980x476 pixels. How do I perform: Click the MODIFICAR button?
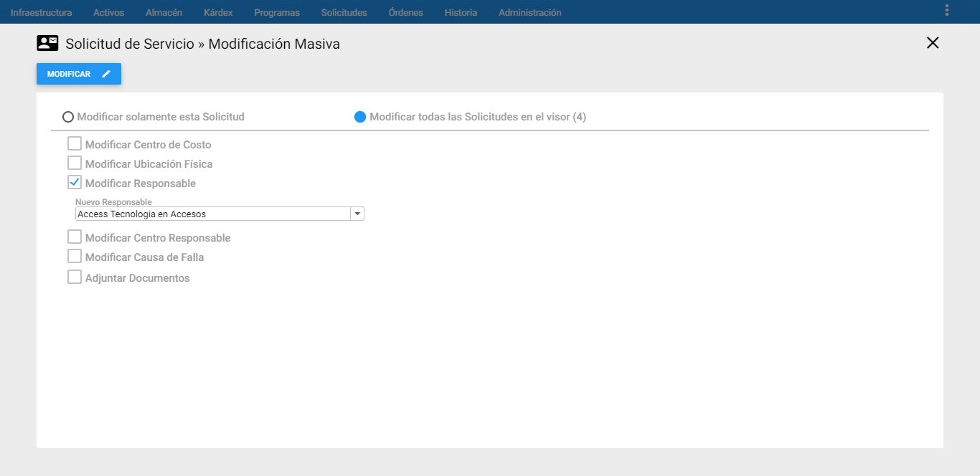click(x=79, y=74)
